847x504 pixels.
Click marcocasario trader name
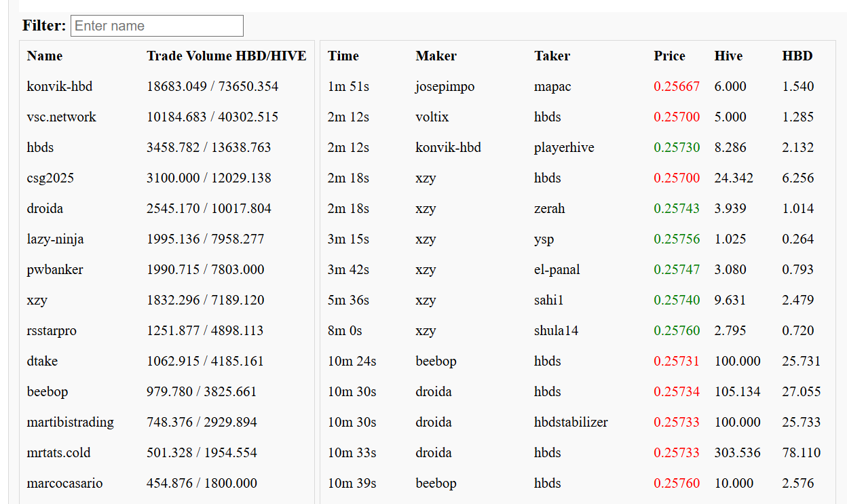(65, 484)
